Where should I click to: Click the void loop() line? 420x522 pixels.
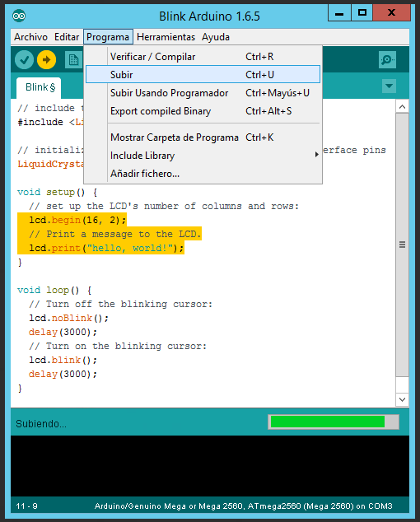click(54, 290)
